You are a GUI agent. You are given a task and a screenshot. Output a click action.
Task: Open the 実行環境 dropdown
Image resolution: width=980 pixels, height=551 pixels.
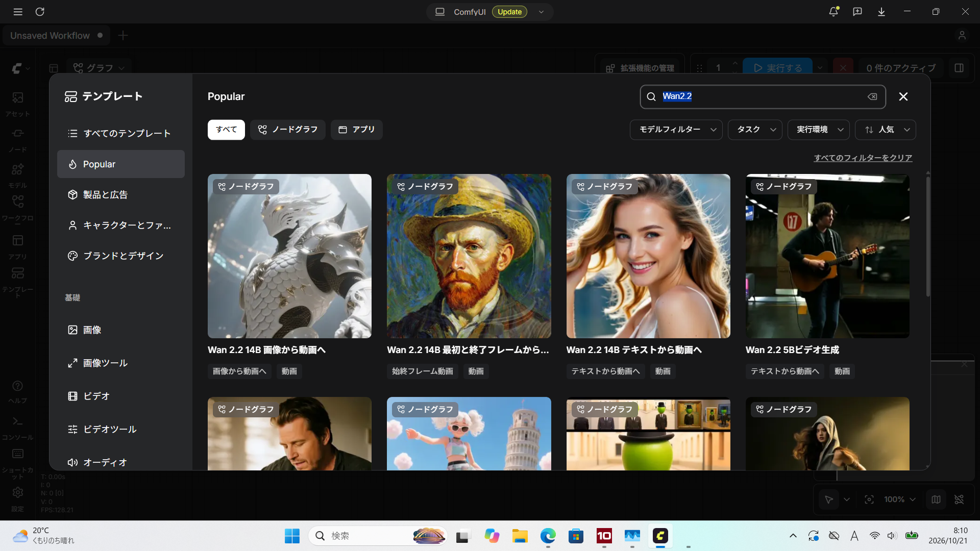point(819,130)
